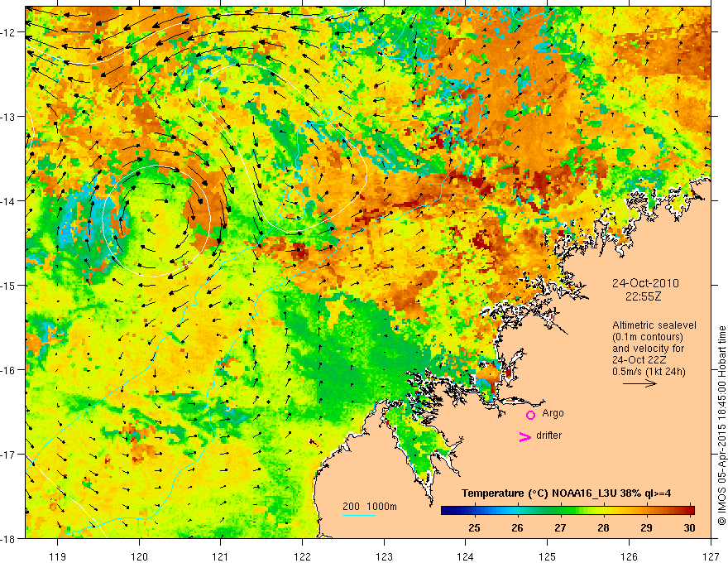Click the temperature color scale bar
The width and height of the screenshot is (728, 563).
(568, 511)
